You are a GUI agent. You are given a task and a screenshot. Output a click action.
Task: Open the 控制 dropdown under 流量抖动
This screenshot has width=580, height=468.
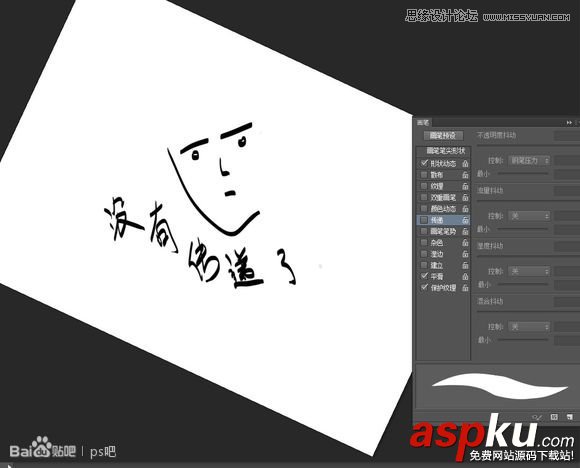point(529,216)
